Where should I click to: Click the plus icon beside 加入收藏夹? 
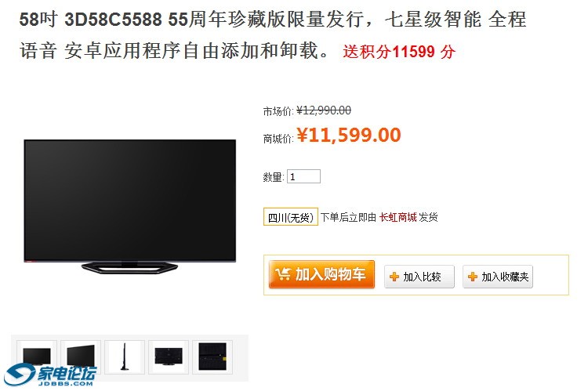(473, 277)
